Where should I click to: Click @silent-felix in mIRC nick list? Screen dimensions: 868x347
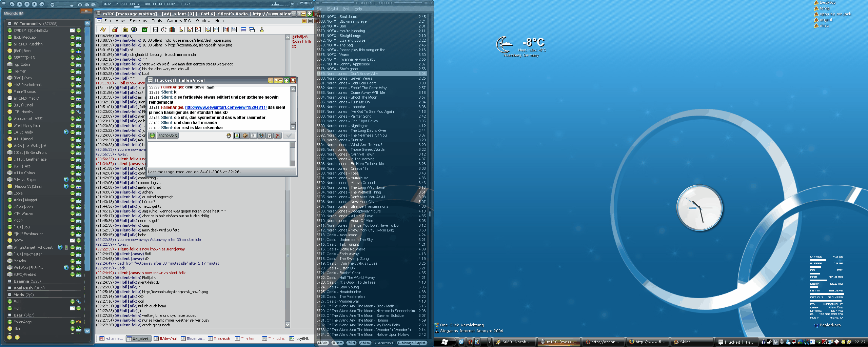tap(302, 42)
